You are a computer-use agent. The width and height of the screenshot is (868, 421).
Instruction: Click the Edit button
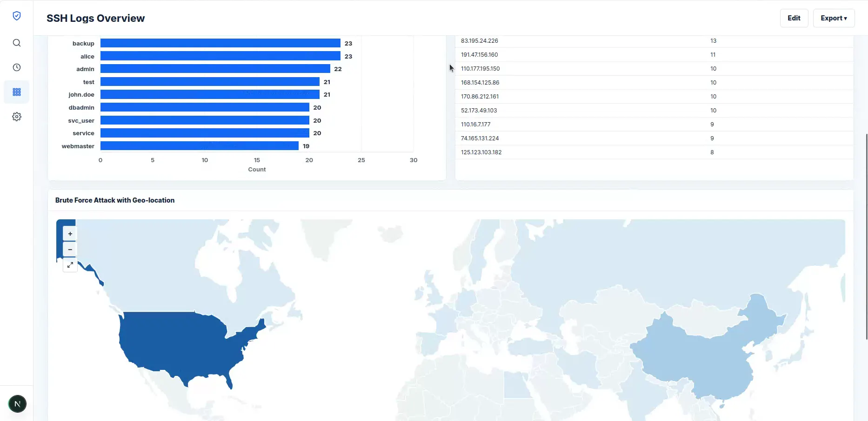794,18
